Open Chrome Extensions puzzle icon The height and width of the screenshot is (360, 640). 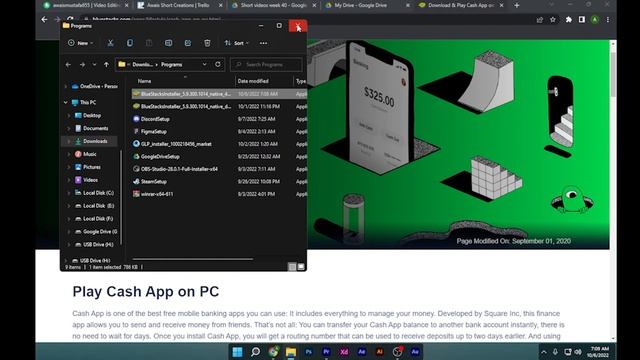(568, 19)
